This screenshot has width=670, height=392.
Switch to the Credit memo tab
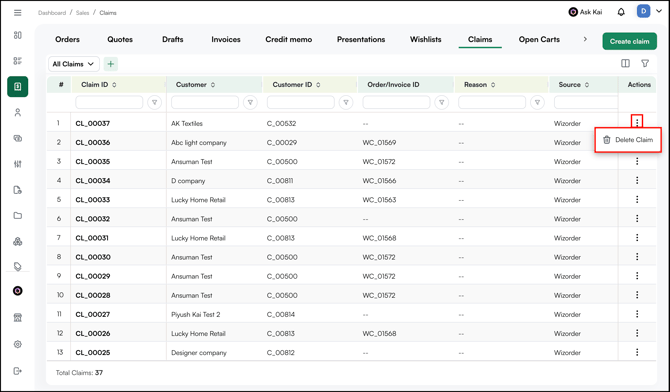(288, 39)
